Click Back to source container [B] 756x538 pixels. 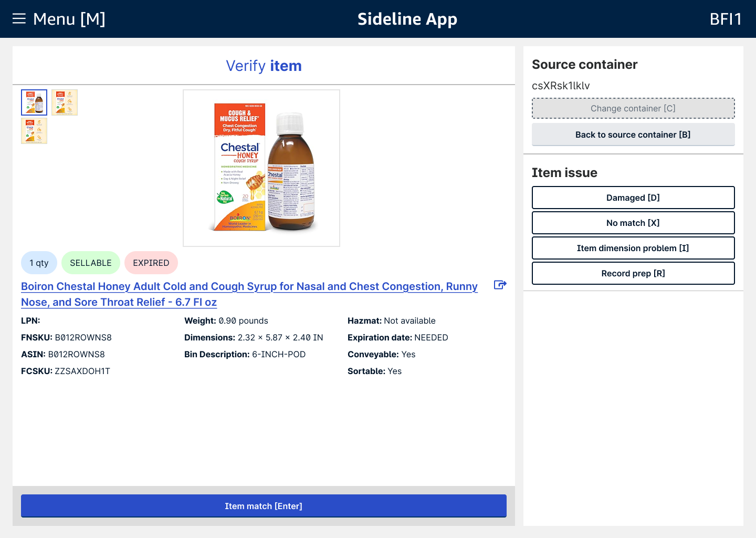click(633, 134)
